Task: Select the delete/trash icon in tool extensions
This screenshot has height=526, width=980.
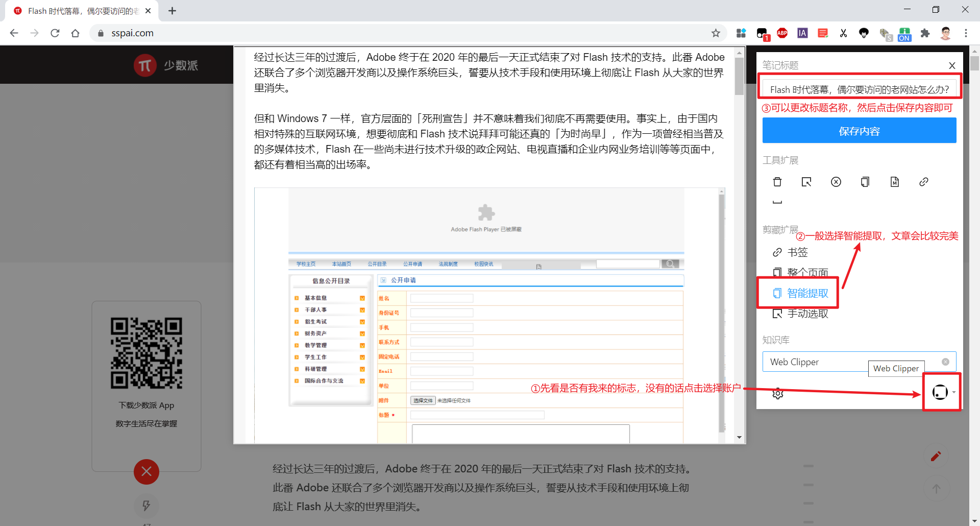Action: pyautogui.click(x=777, y=182)
